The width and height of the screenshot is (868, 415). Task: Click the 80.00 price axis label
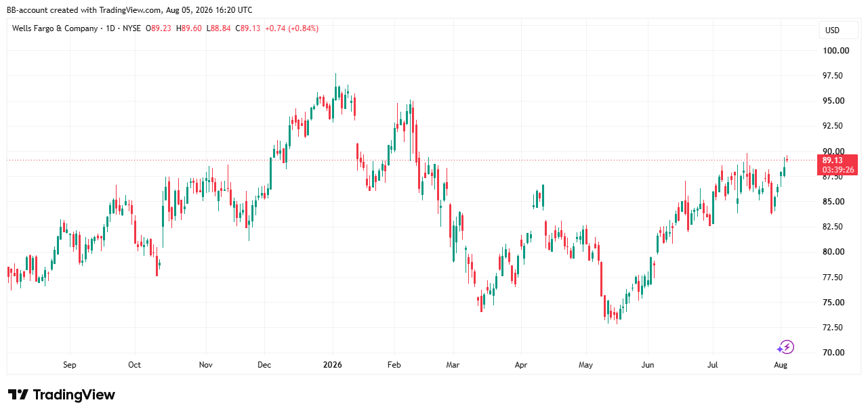833,252
